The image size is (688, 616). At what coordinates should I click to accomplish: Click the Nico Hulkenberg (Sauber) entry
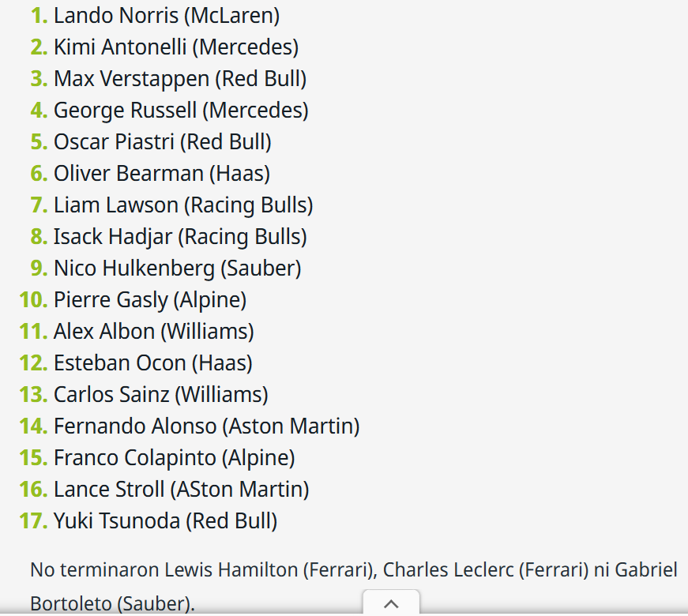click(x=177, y=268)
